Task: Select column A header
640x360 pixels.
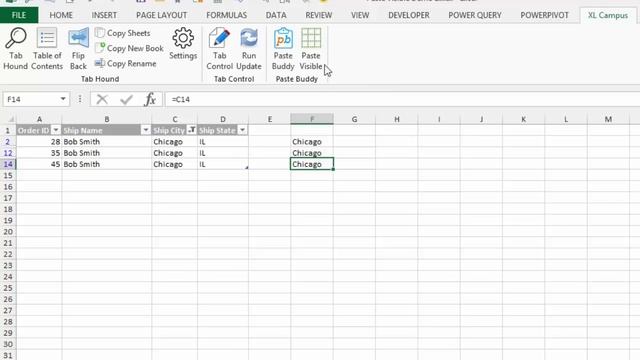Action: coord(39,119)
